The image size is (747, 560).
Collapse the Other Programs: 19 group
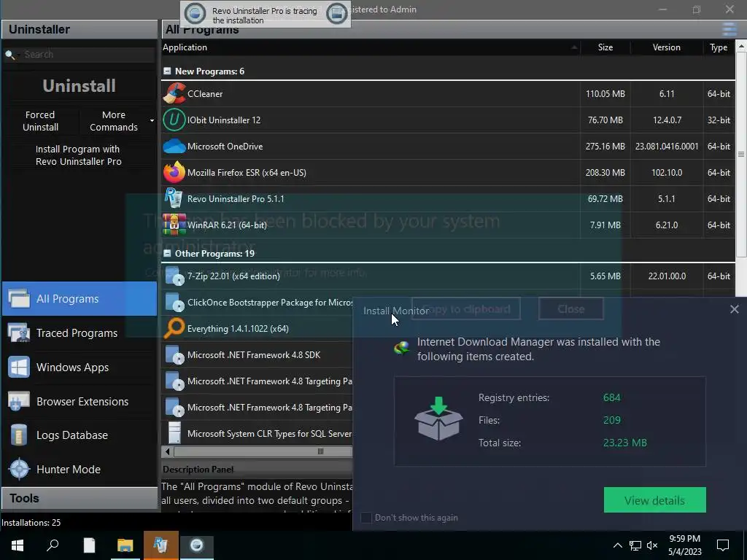(x=167, y=253)
